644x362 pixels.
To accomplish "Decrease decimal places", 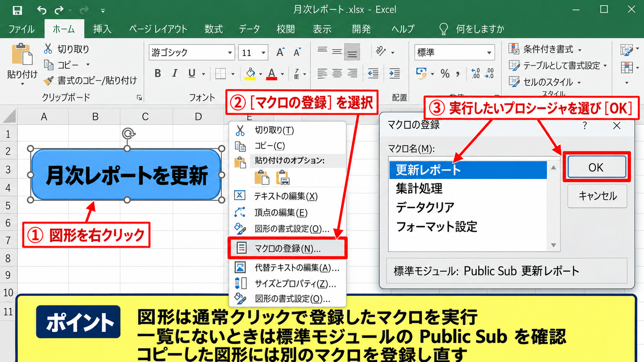I will click(x=489, y=73).
